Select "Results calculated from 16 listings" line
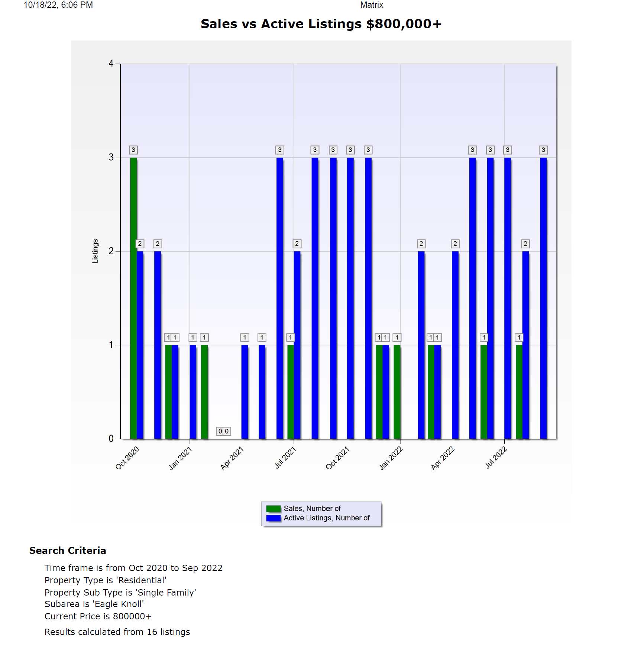 click(x=117, y=632)
